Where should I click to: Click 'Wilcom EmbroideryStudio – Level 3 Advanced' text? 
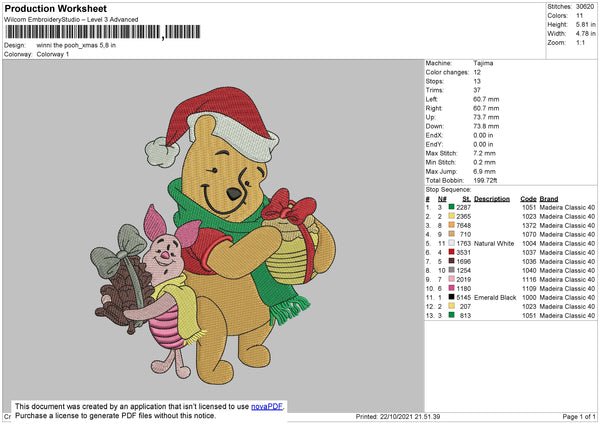pyautogui.click(x=71, y=20)
